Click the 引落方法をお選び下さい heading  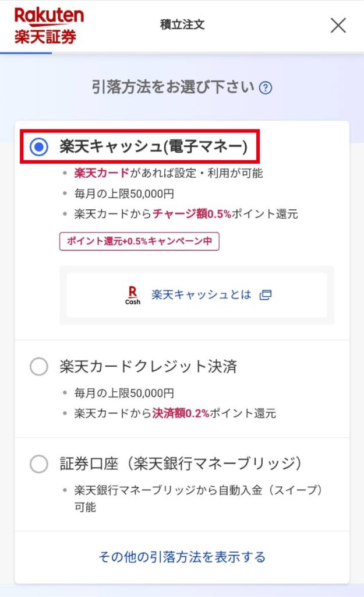[173, 87]
